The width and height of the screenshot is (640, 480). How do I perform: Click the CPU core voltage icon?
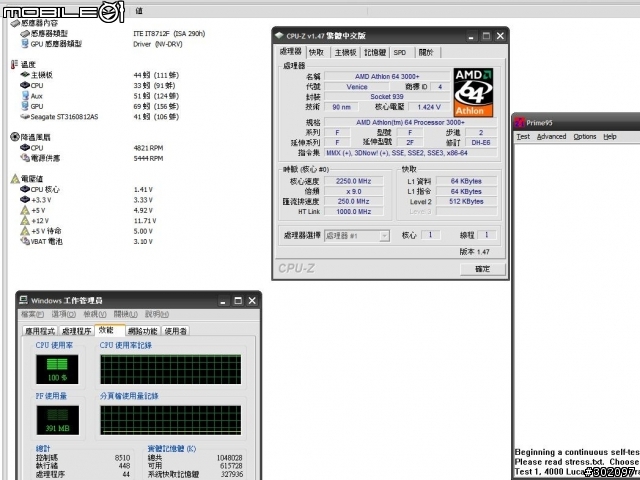25,189
